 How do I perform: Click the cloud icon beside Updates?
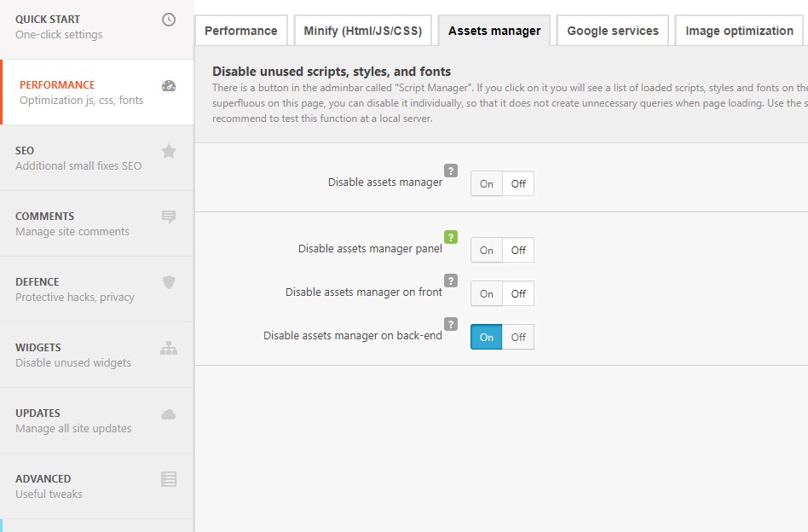(169, 414)
